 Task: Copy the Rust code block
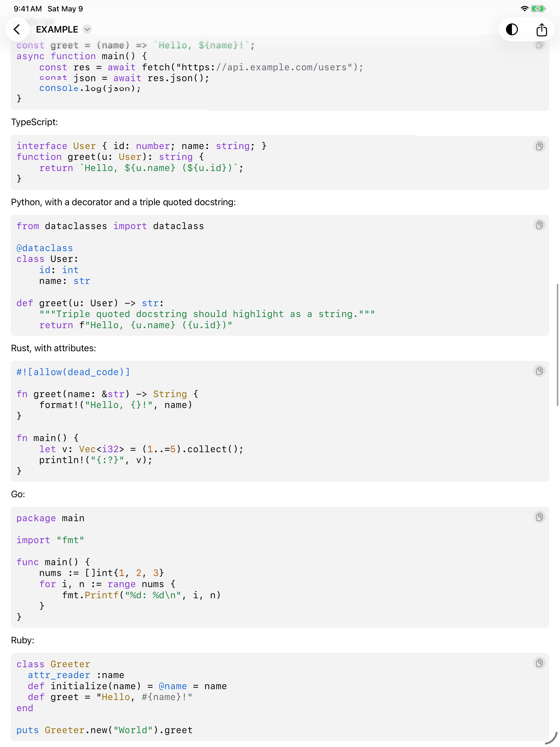point(539,371)
